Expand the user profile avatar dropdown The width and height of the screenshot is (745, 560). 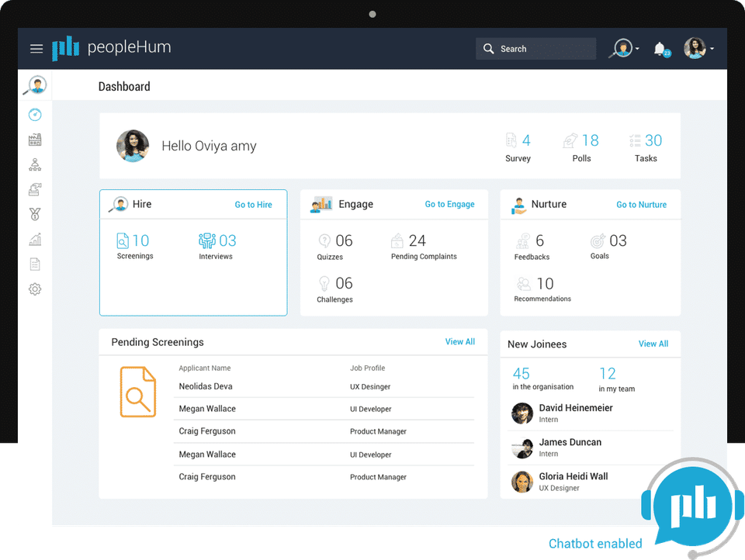point(698,49)
